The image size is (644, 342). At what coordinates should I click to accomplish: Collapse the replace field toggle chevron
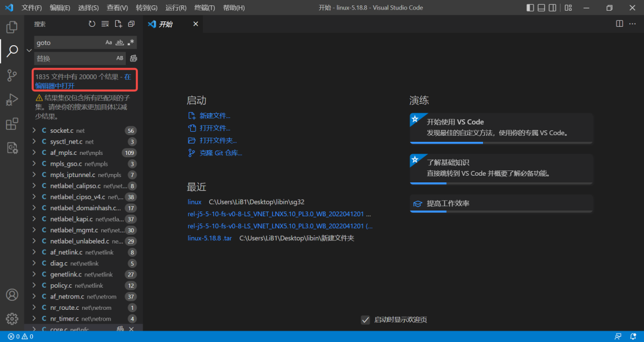point(29,50)
